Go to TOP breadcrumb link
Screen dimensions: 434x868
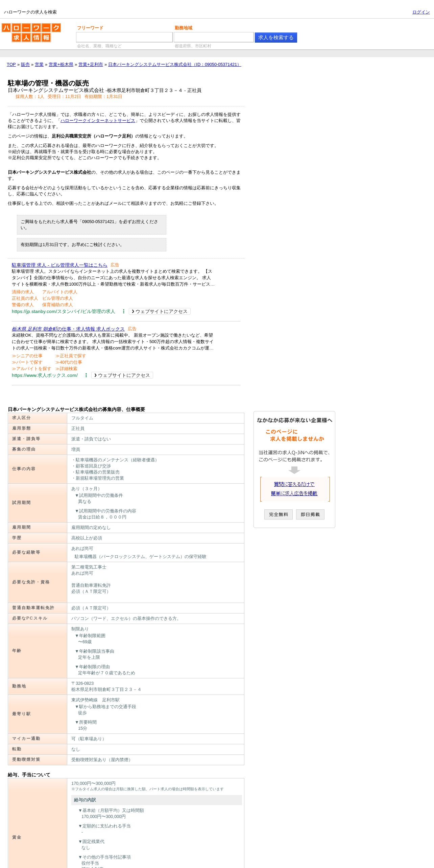click(11, 65)
